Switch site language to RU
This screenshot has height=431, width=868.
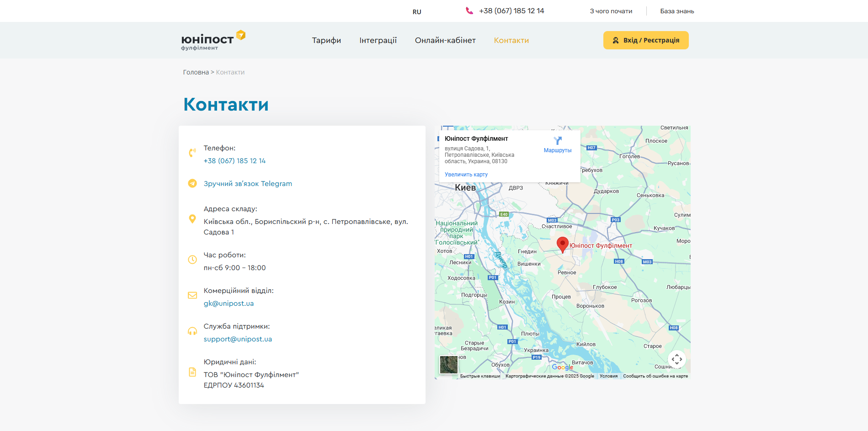click(416, 12)
